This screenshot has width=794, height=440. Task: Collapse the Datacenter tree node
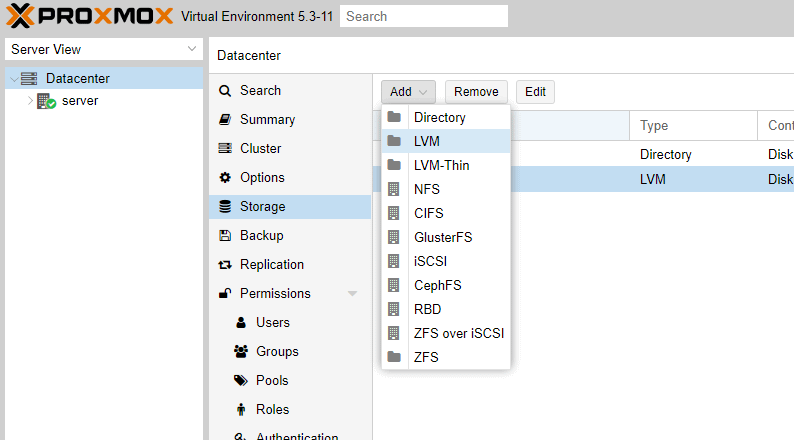coord(14,79)
